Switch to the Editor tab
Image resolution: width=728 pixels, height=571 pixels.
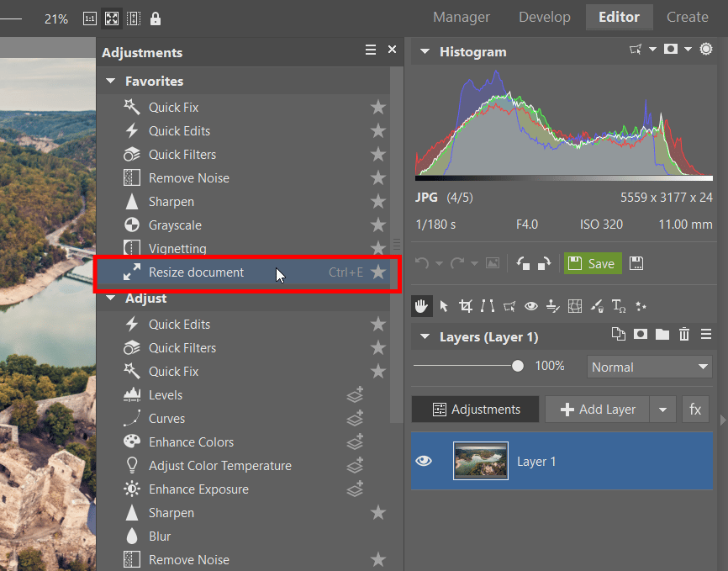pyautogui.click(x=619, y=17)
